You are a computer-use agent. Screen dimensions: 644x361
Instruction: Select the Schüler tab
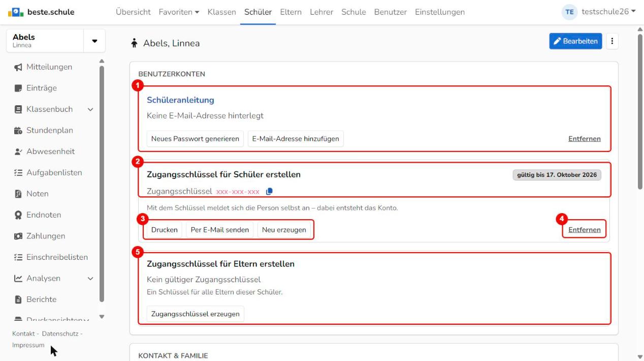258,12
